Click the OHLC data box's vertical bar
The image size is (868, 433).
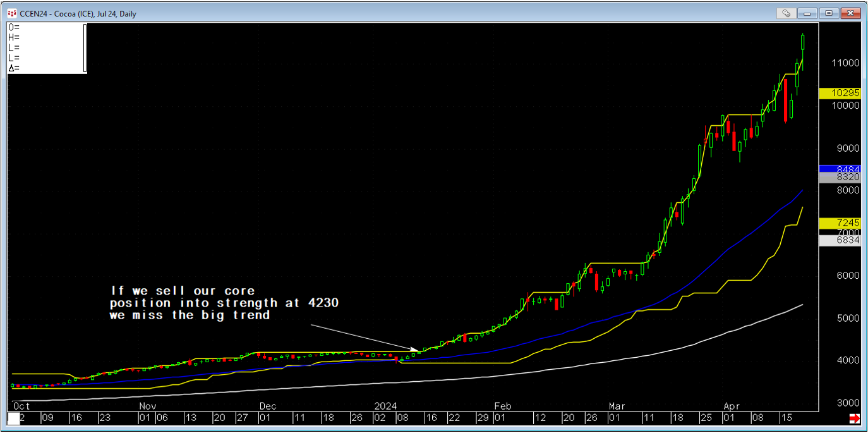coord(85,48)
